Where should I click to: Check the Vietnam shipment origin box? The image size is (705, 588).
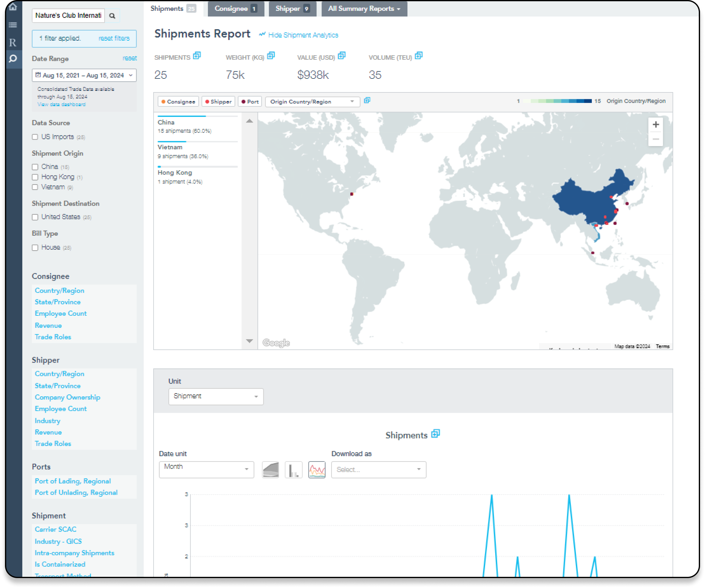coord(35,187)
